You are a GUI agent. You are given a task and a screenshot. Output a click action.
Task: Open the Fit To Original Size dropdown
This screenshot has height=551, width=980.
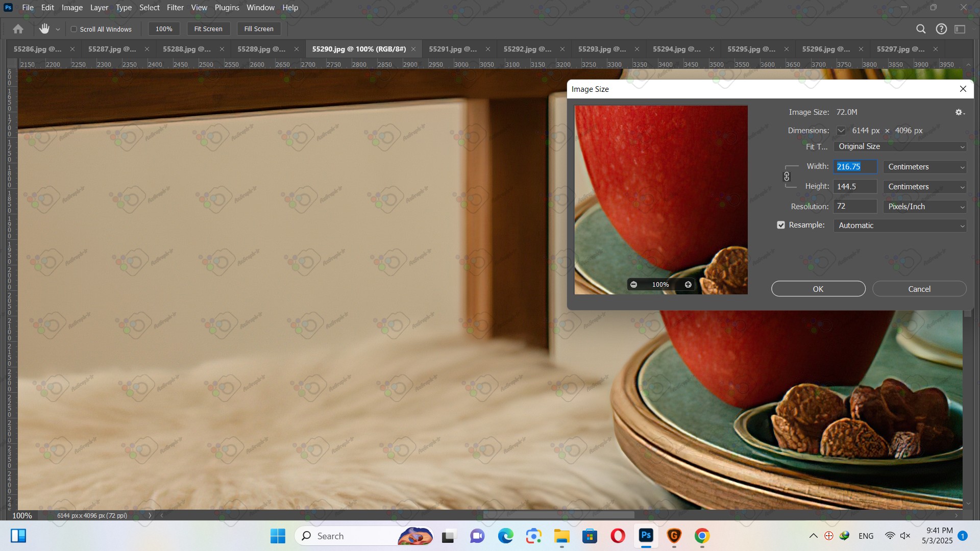900,146
